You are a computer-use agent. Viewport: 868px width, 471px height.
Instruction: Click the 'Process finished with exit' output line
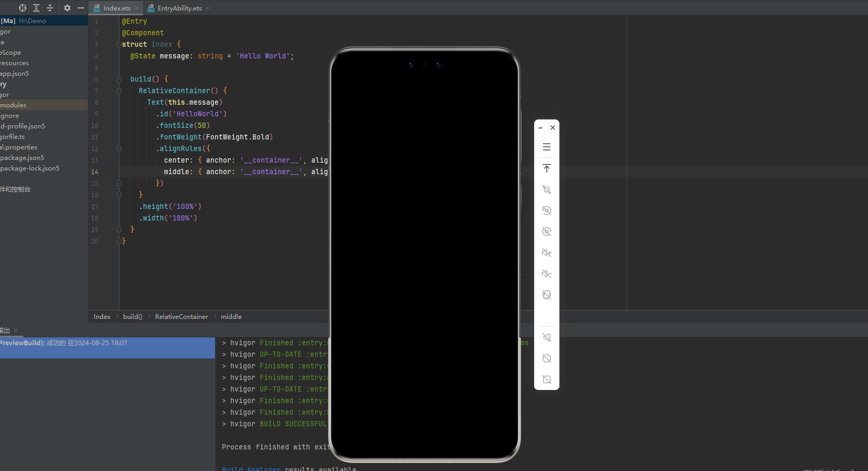coord(275,447)
